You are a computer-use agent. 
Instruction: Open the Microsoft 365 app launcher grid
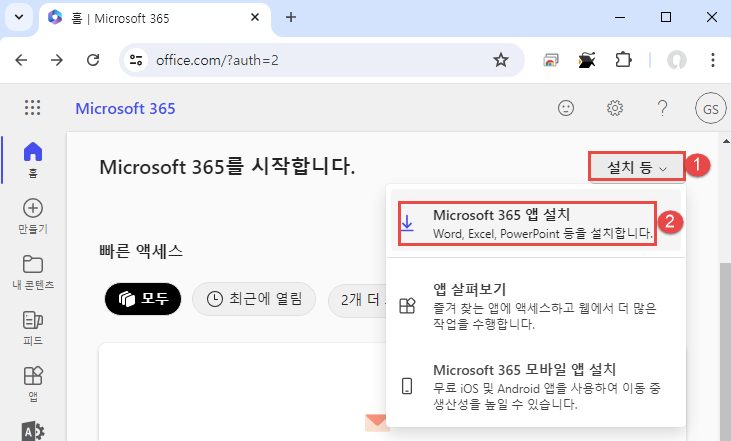pyautogui.click(x=33, y=108)
